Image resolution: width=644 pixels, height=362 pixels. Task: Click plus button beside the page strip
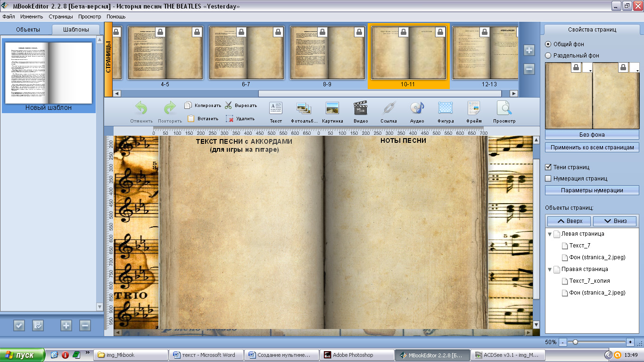529,50
